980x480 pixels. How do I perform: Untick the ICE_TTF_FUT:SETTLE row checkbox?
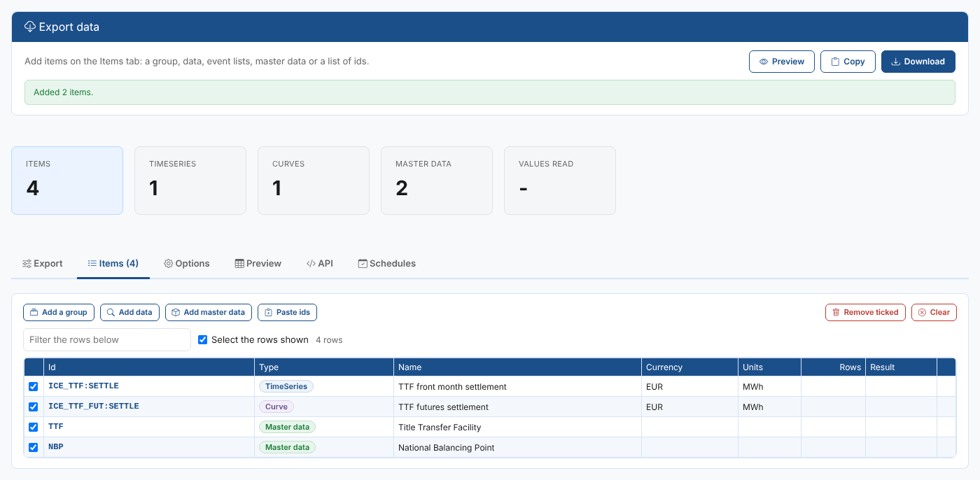click(x=33, y=407)
